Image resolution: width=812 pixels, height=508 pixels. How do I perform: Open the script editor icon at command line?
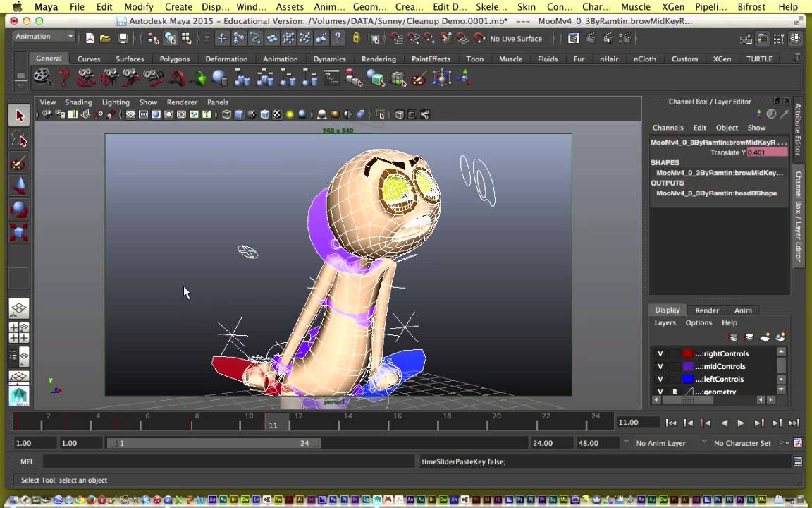pos(798,461)
